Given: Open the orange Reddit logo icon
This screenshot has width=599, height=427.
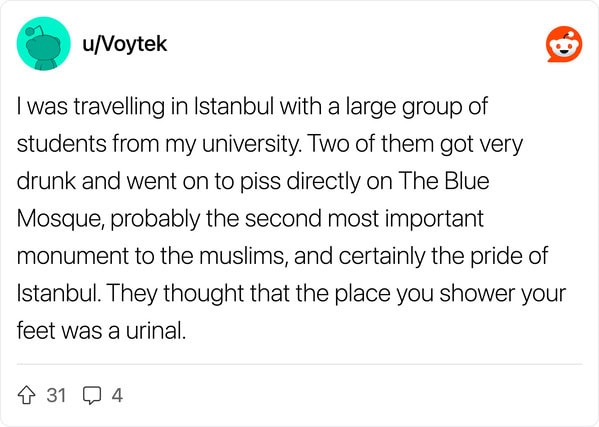Looking at the screenshot, I should [564, 44].
